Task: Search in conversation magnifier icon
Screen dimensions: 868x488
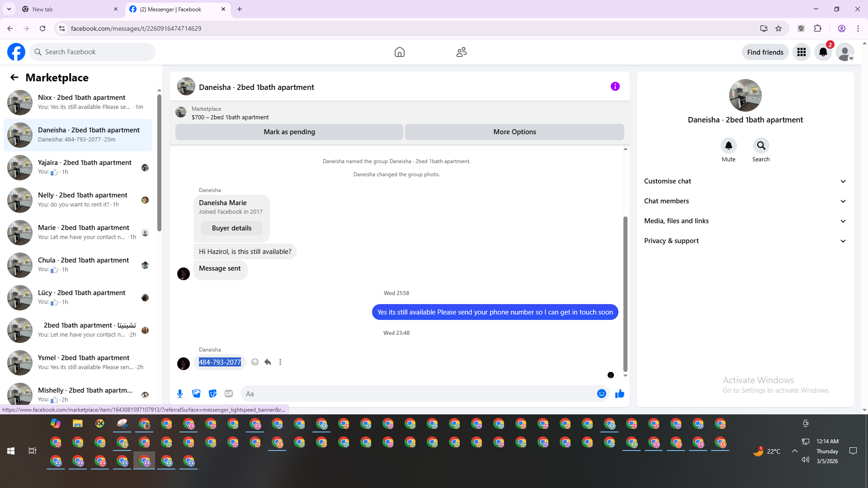Action: click(x=761, y=145)
